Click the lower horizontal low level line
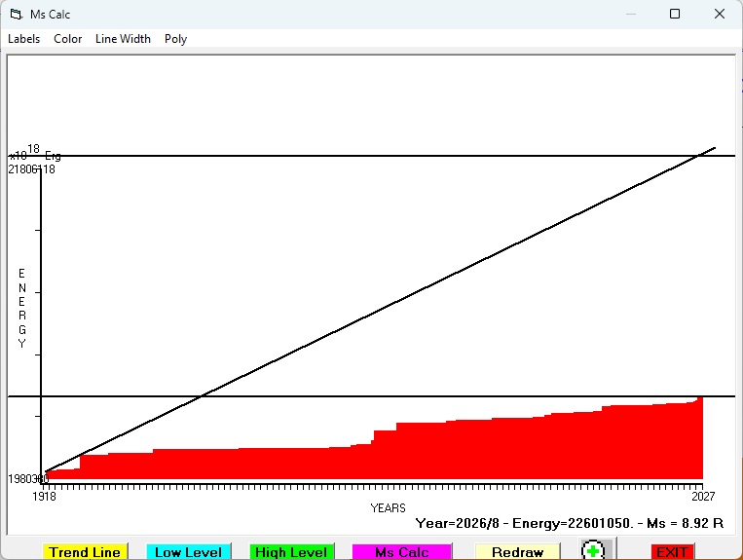Viewport: 743px width, 560px height. (372, 396)
